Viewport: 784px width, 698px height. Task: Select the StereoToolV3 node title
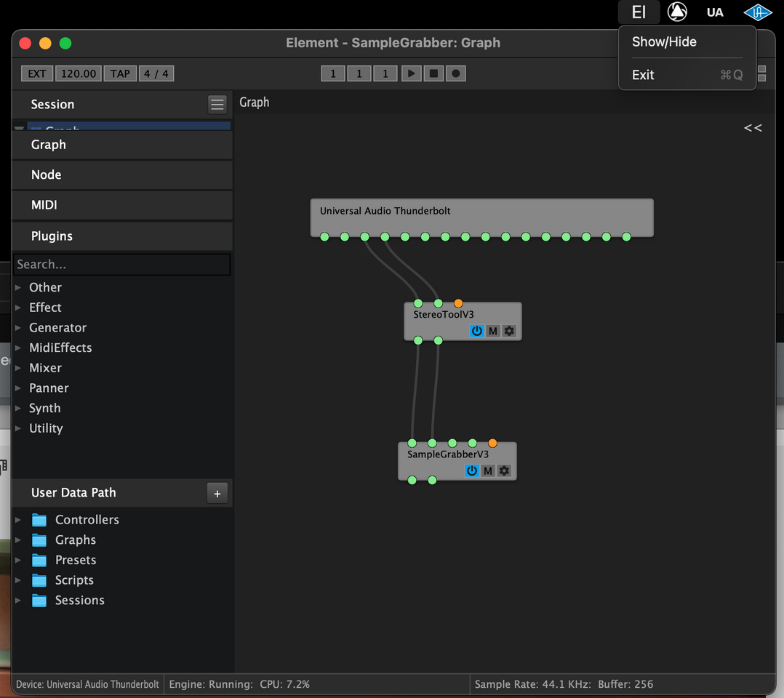pyautogui.click(x=444, y=315)
